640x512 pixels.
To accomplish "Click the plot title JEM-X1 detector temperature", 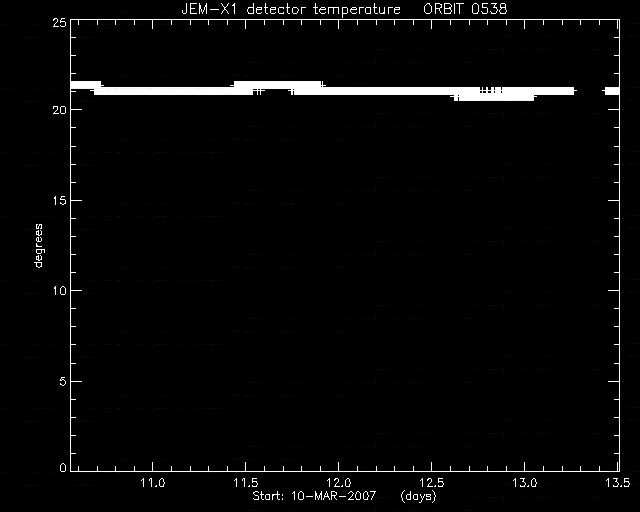I will [291, 9].
